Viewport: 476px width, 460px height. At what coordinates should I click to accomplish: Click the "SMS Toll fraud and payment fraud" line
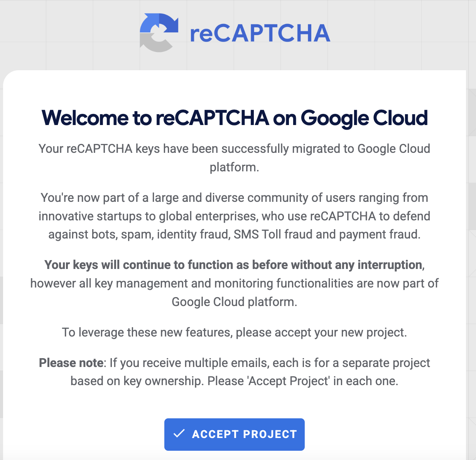[327, 235]
